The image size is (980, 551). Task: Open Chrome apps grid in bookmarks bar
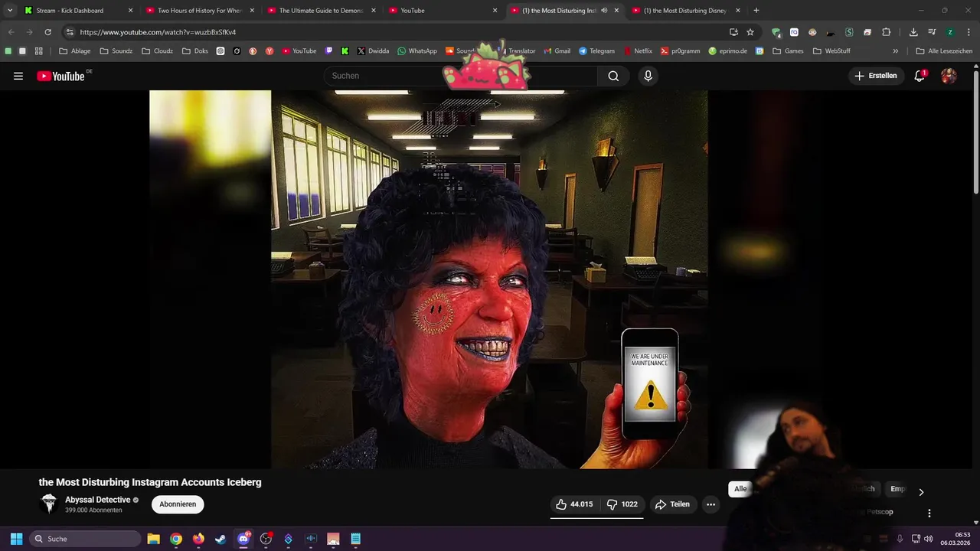pos(39,51)
